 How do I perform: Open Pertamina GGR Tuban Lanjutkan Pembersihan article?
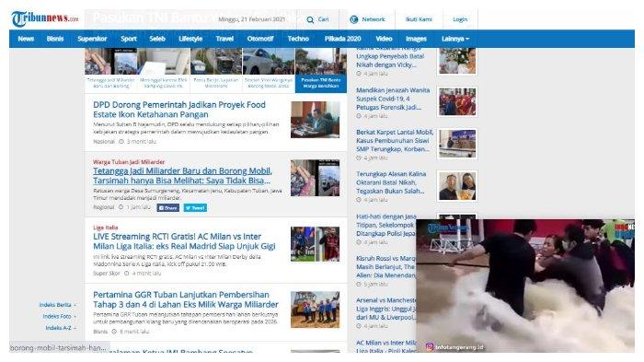(x=186, y=299)
